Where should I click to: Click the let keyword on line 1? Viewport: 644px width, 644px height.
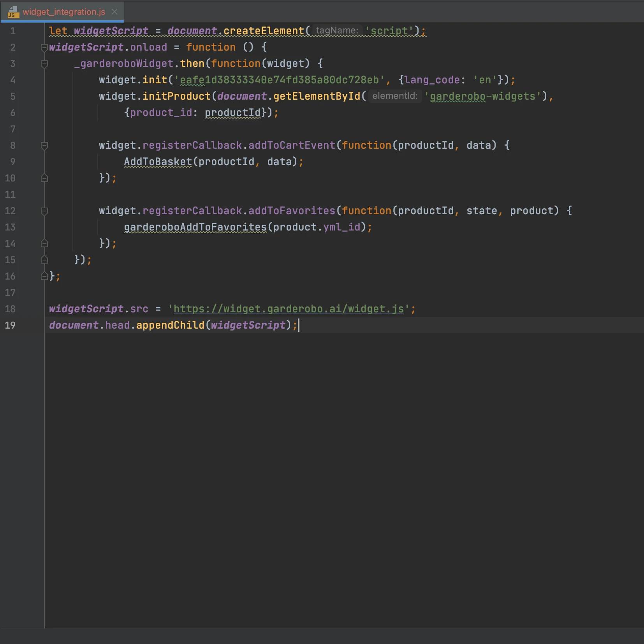point(58,31)
